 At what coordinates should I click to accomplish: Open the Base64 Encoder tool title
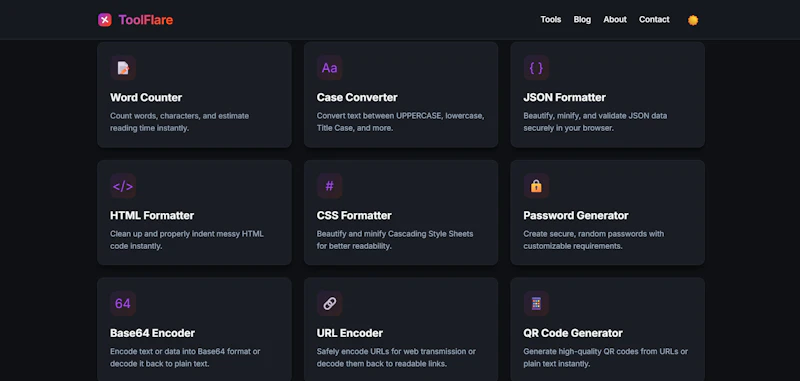[153, 333]
